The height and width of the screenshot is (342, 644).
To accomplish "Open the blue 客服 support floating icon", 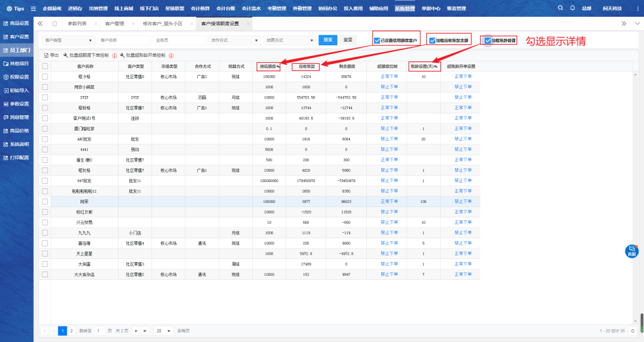I will pyautogui.click(x=631, y=251).
